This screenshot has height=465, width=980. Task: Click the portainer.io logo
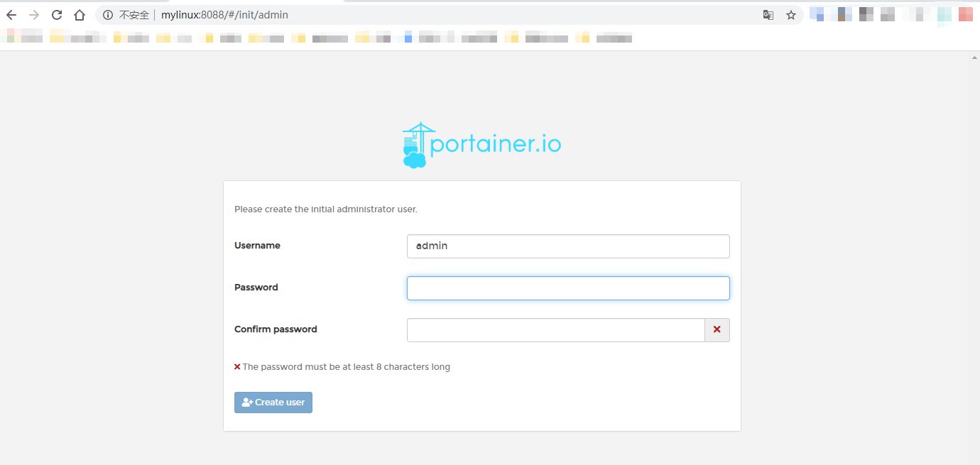481,145
